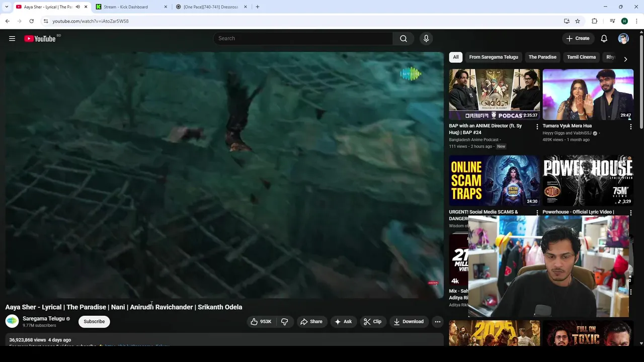Select Tamil Cinema filter chip
Image resolution: width=644 pixels, height=362 pixels.
click(581, 57)
